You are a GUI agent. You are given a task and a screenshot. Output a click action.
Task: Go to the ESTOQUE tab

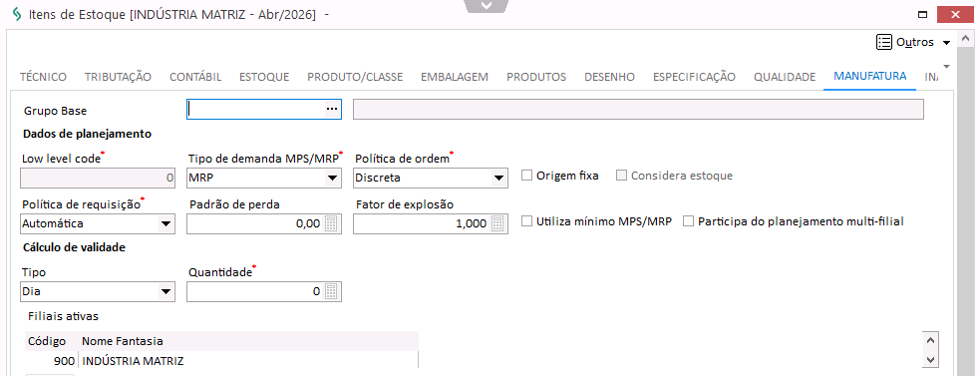pyautogui.click(x=264, y=77)
